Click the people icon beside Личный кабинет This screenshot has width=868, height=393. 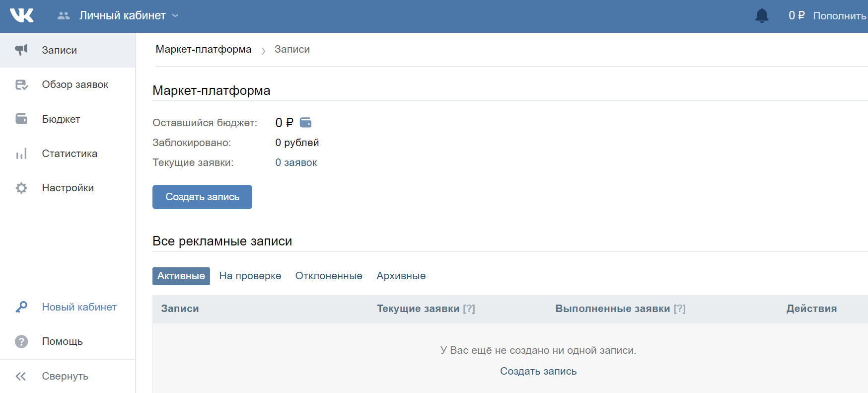click(x=64, y=16)
